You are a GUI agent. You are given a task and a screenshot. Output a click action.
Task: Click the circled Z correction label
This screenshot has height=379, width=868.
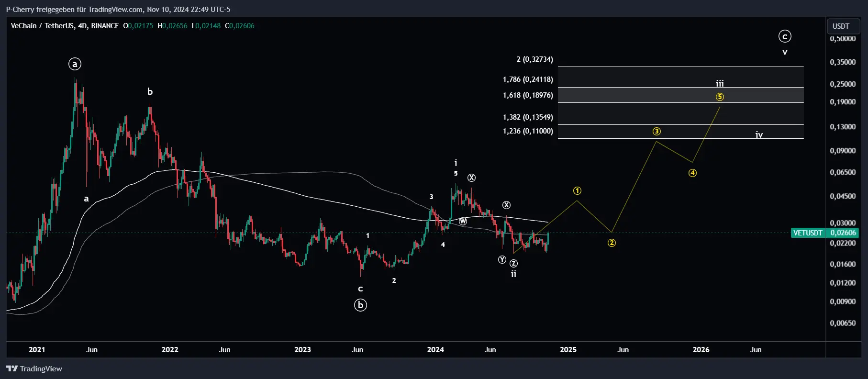(x=513, y=263)
